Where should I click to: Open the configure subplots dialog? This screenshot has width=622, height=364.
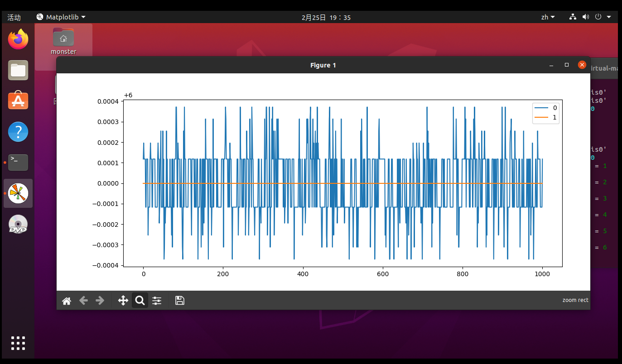pos(157,300)
